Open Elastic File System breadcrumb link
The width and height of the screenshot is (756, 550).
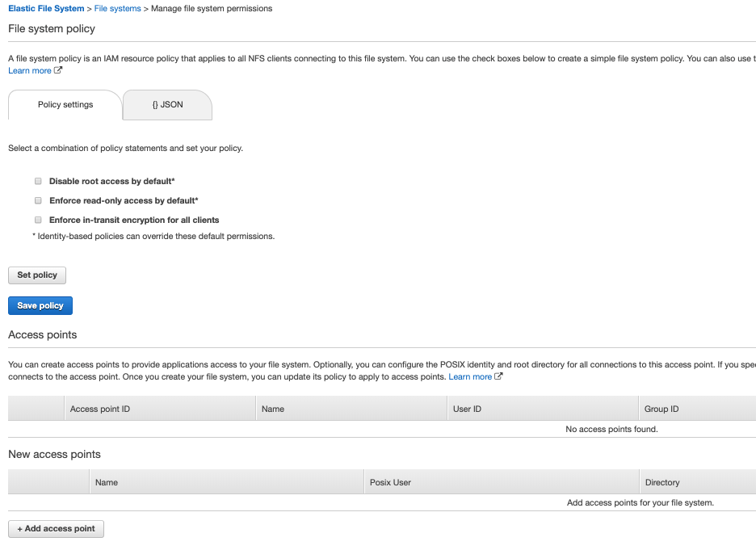click(45, 9)
